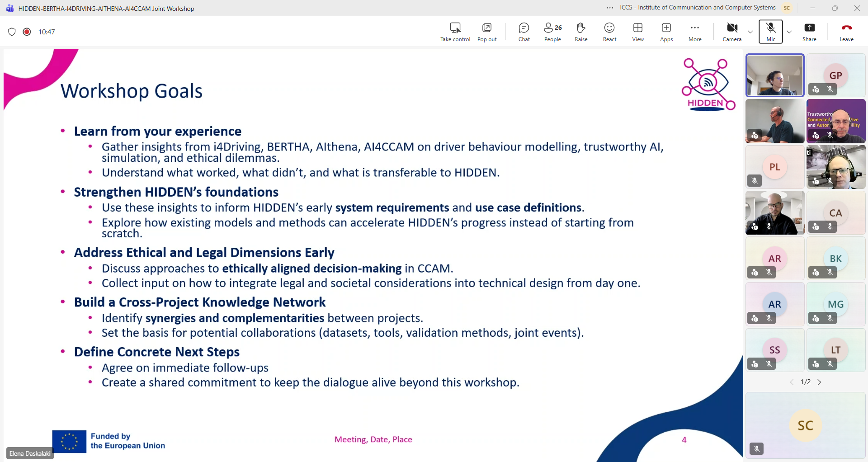
Task: Expand the Mic options dropdown arrow
Action: pos(789,32)
